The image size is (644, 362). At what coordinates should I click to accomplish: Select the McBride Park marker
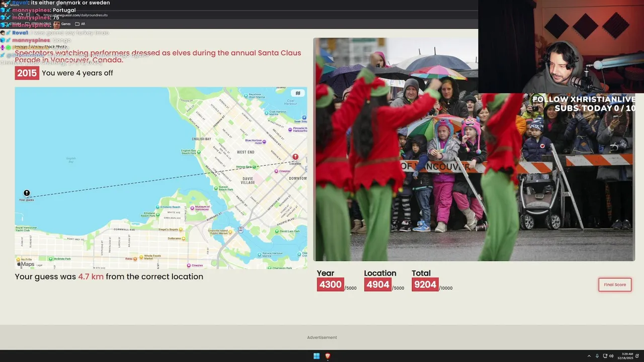click(x=50, y=258)
